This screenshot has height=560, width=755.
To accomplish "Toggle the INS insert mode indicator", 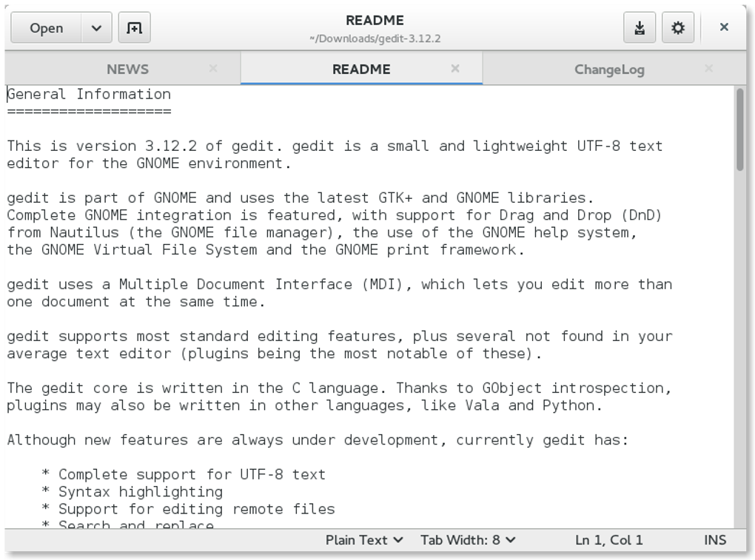I will coord(715,540).
